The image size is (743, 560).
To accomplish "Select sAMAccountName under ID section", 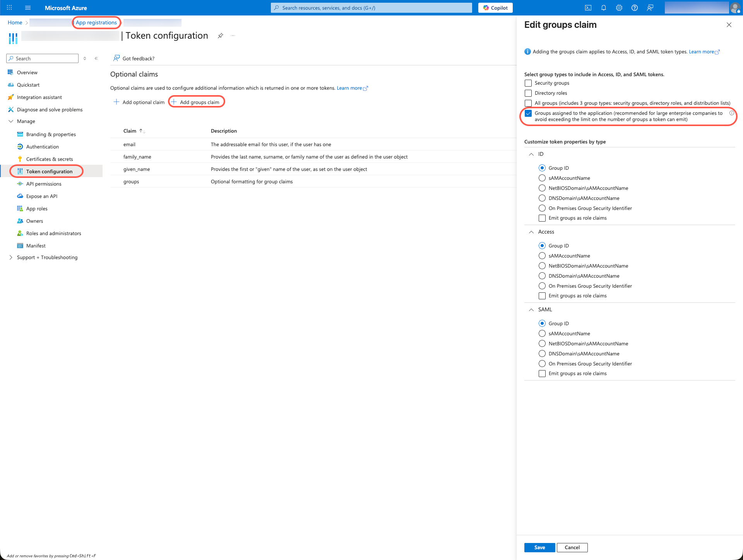I will [542, 178].
